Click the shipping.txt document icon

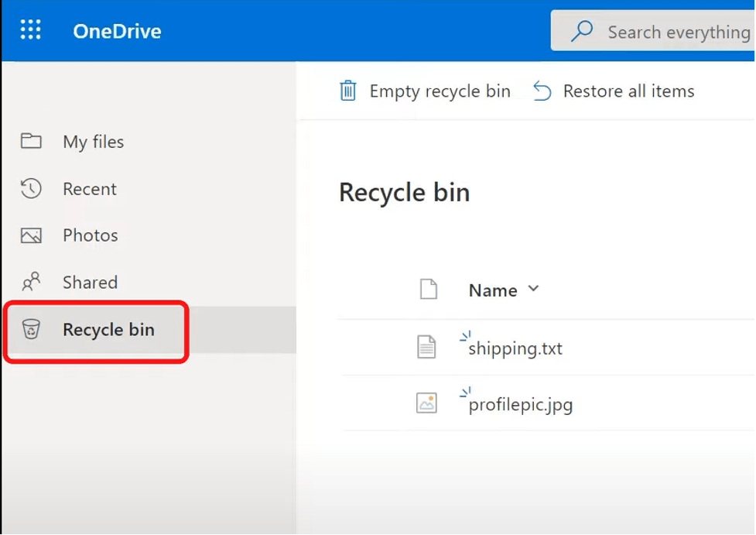426,347
